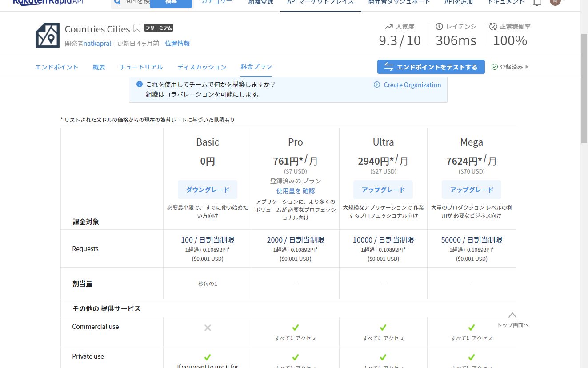The width and height of the screenshot is (588, 368).
Task: Open developer natkapral's profile
Action: 97,43
